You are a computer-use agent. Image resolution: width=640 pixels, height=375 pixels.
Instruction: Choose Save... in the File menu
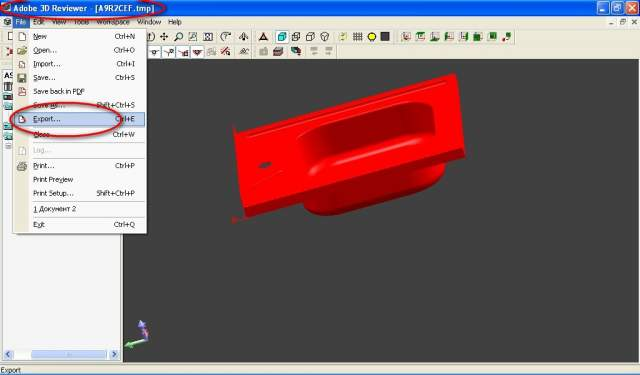click(x=80, y=78)
